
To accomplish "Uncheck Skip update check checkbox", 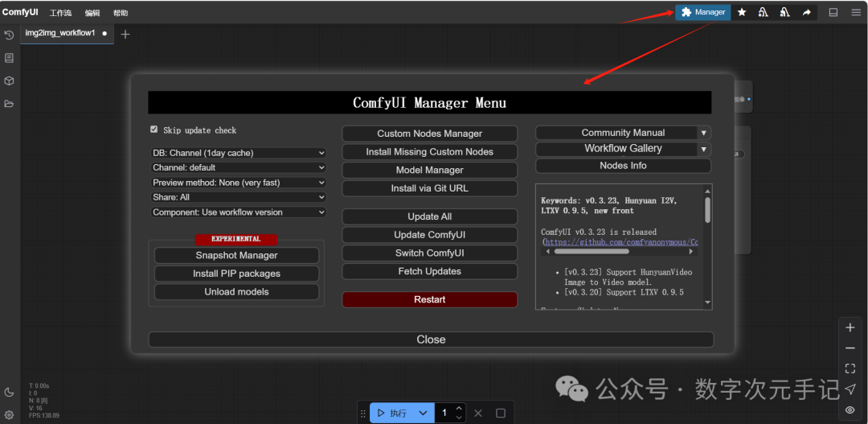I will click(154, 130).
